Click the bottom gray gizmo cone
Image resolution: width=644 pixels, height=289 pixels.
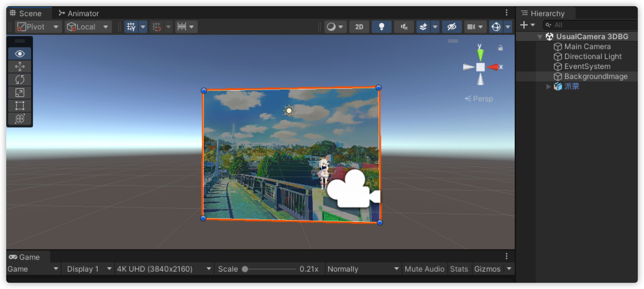(x=481, y=79)
